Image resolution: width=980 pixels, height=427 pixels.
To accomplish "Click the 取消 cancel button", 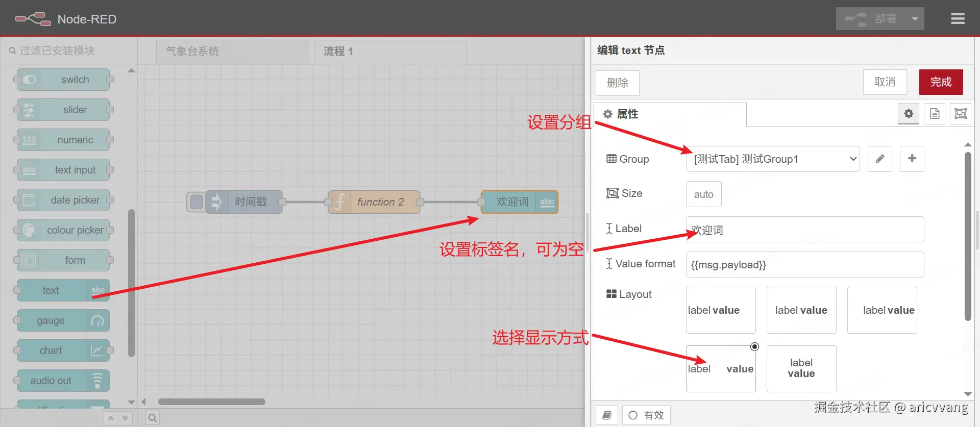I will pyautogui.click(x=885, y=82).
